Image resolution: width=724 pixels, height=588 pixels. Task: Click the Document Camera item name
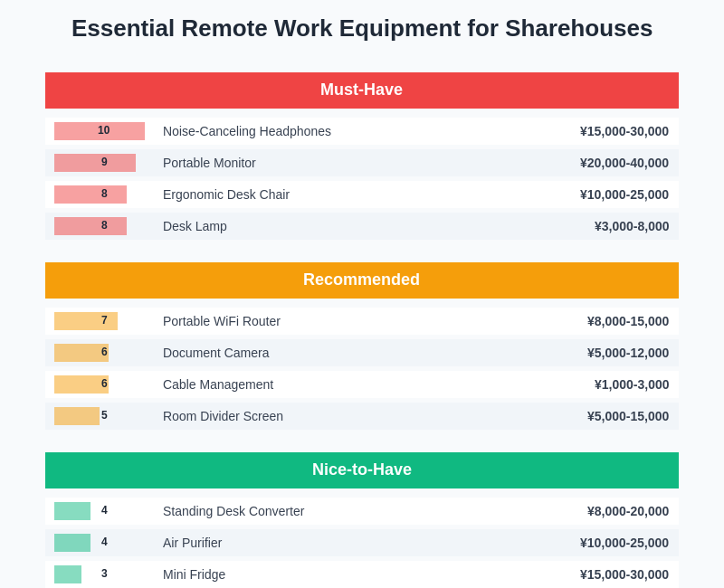pyautogui.click(x=215, y=353)
